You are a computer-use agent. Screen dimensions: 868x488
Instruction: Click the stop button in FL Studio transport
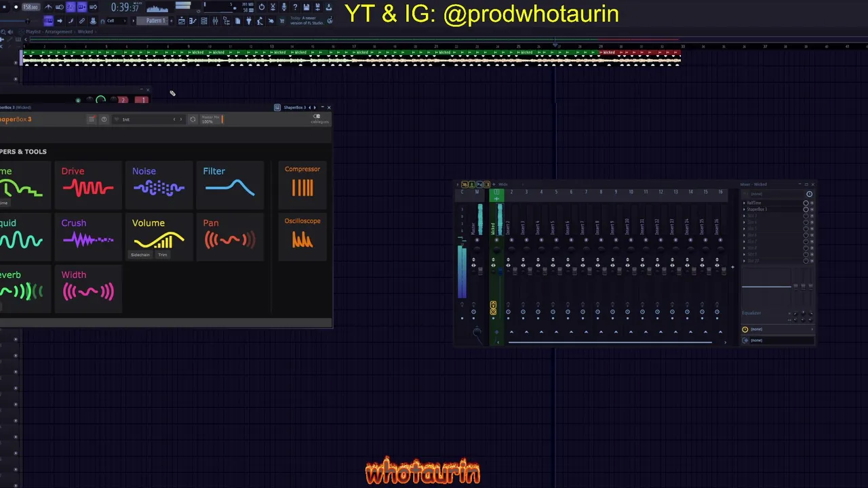(x=4, y=7)
